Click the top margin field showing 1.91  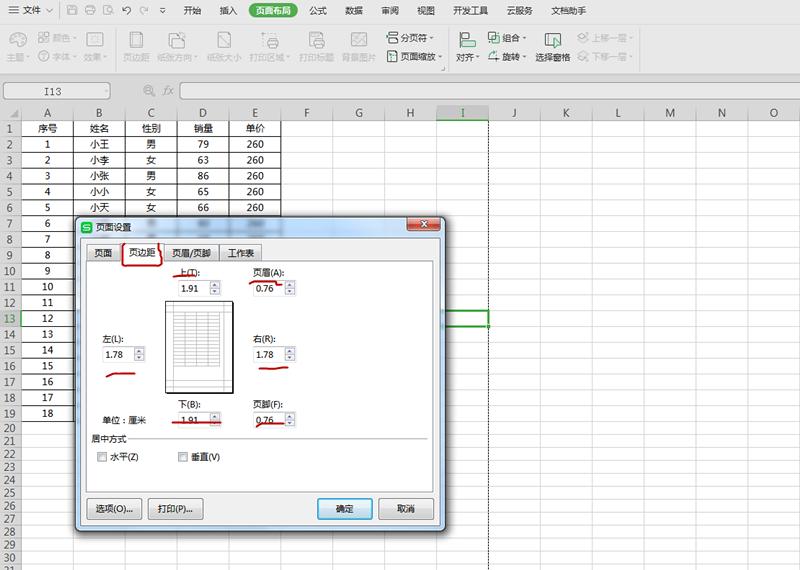pos(194,288)
